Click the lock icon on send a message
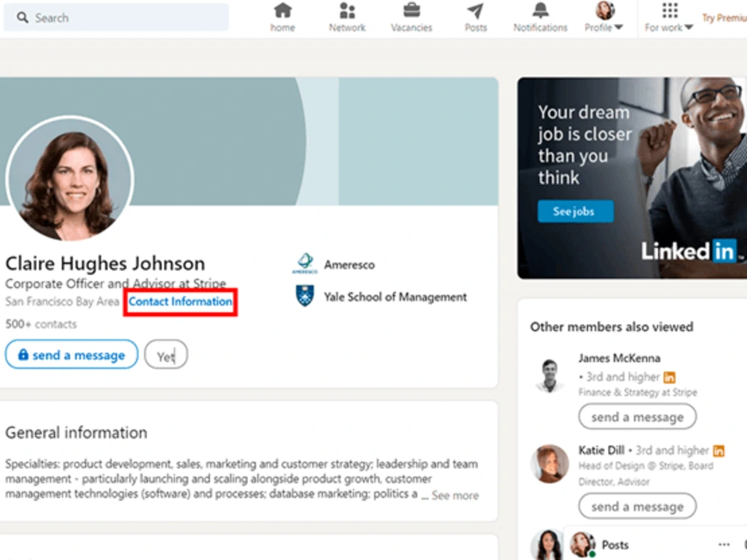The width and height of the screenshot is (747, 560). click(x=23, y=354)
